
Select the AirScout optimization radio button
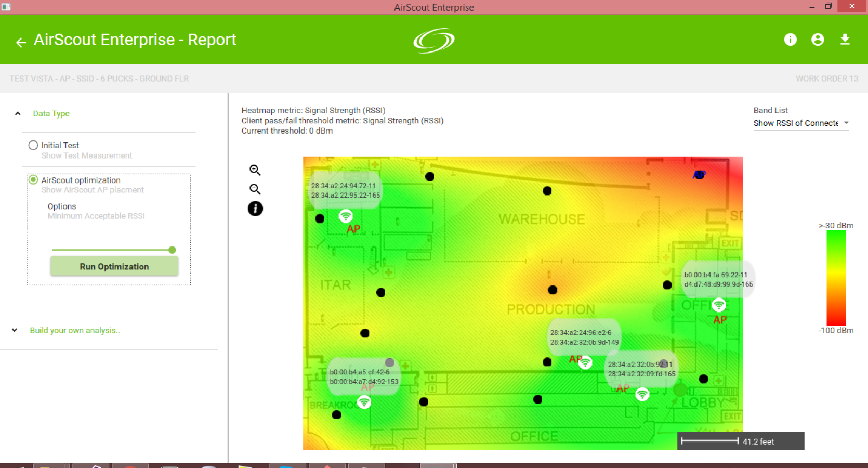pos(33,179)
